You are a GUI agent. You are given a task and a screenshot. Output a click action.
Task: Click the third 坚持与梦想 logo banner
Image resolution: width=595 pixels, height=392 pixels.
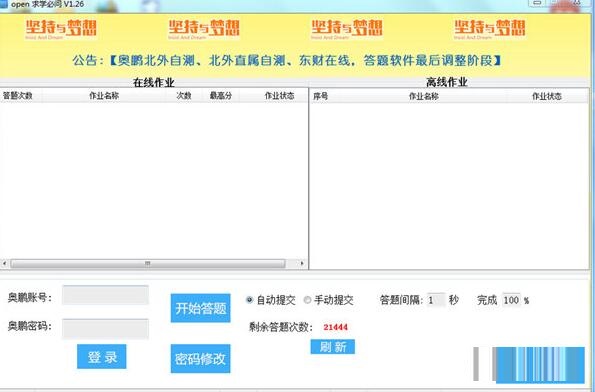[x=347, y=29]
